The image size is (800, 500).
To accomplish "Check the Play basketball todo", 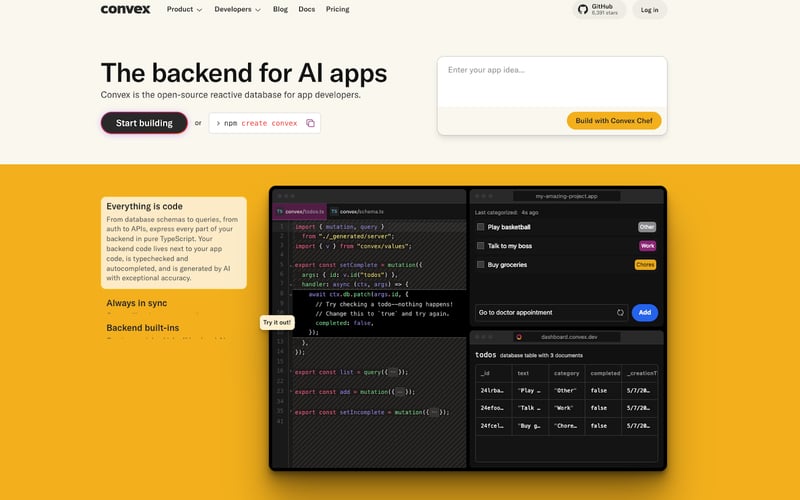I will tap(480, 227).
